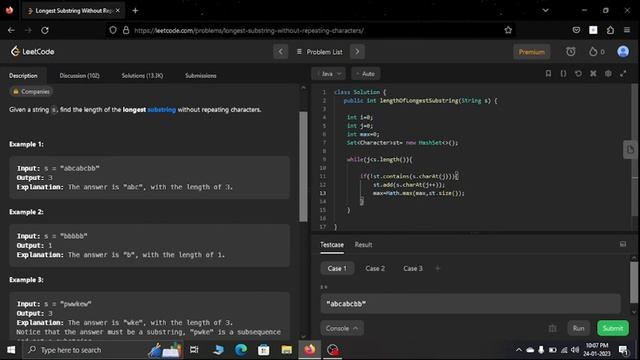This screenshot has width=640, height=360.
Task: Click the editor shortcuts icon
Action: tap(593, 73)
